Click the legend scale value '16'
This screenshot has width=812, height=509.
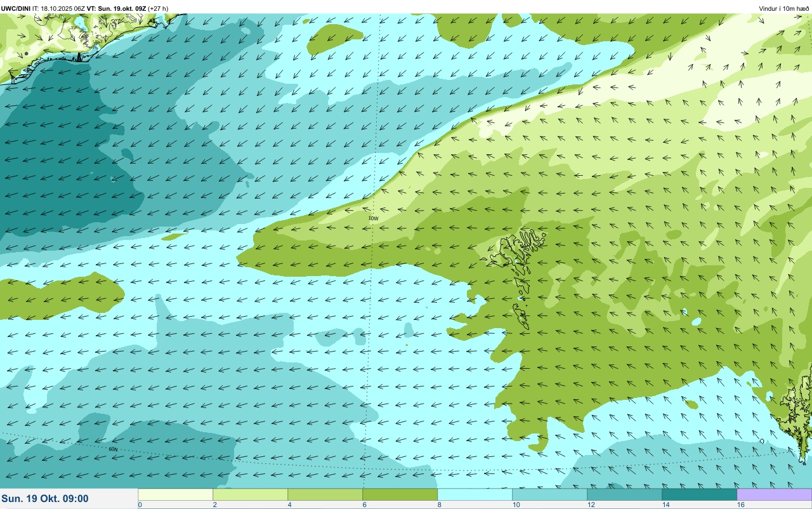click(x=741, y=505)
